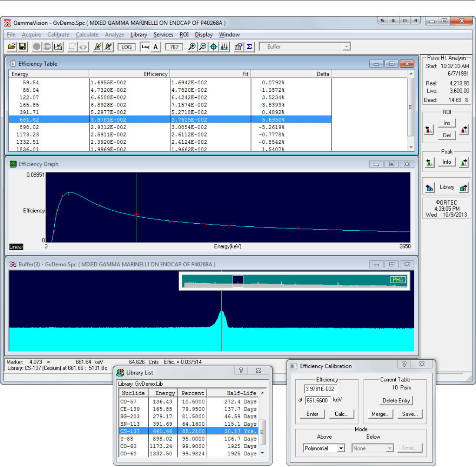Screen dimensions: 476x467
Task: Click the zoom out magnifier icon
Action: tap(202, 47)
